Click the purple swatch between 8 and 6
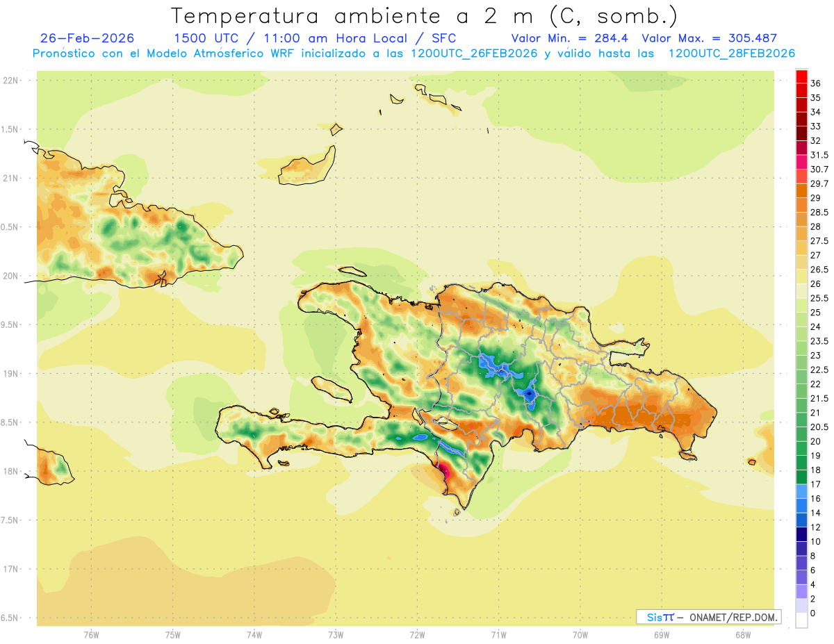This screenshot has height=644, width=834. (801, 563)
